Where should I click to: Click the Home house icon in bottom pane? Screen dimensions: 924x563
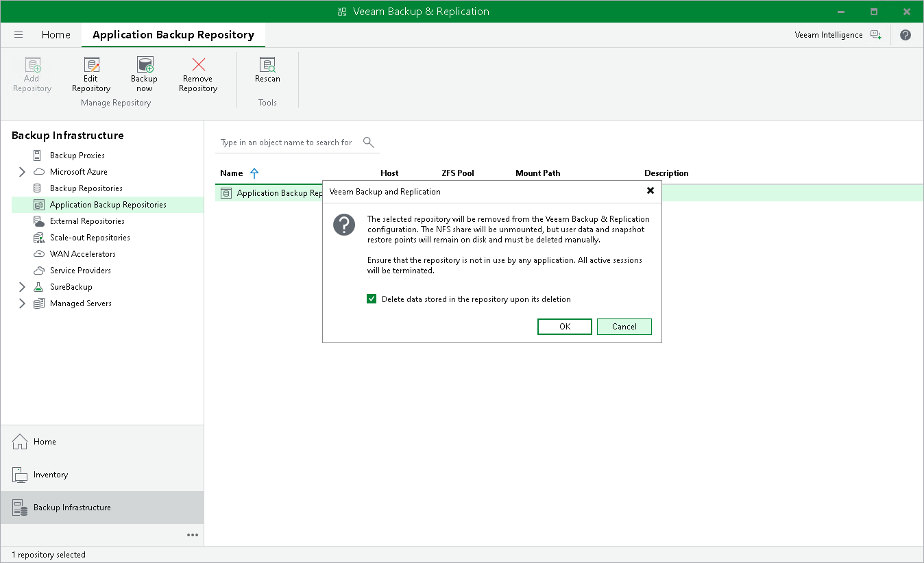(21, 442)
